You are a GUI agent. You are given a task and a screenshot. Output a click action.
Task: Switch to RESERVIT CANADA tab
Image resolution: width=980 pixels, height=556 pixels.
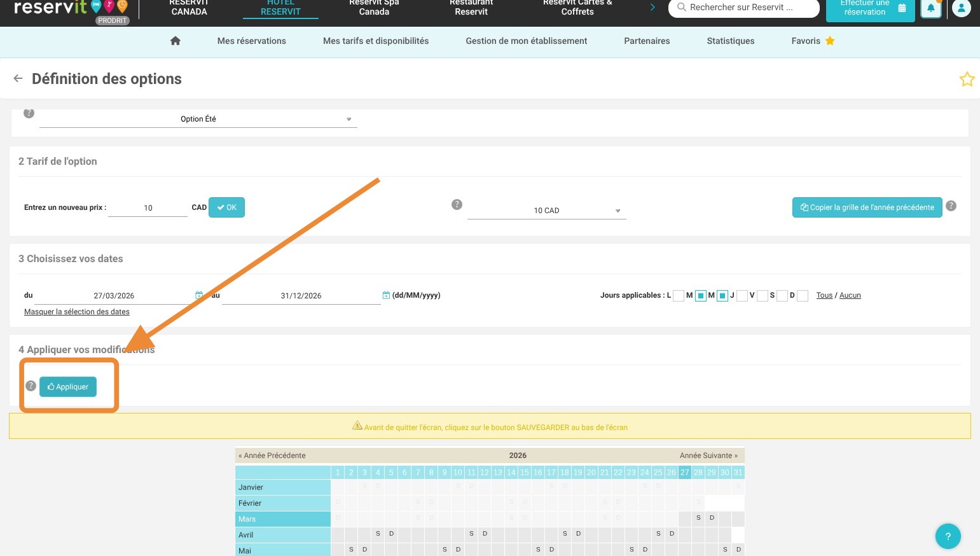[x=190, y=8]
